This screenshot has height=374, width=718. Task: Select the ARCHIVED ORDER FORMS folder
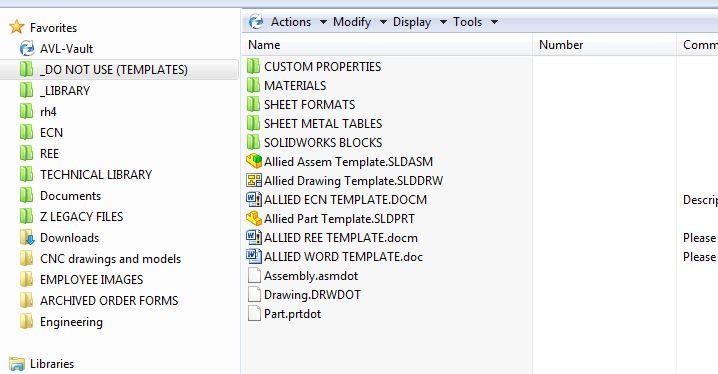click(109, 301)
